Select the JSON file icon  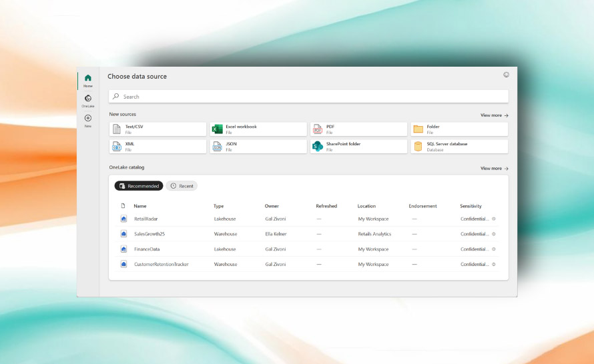[x=217, y=146]
